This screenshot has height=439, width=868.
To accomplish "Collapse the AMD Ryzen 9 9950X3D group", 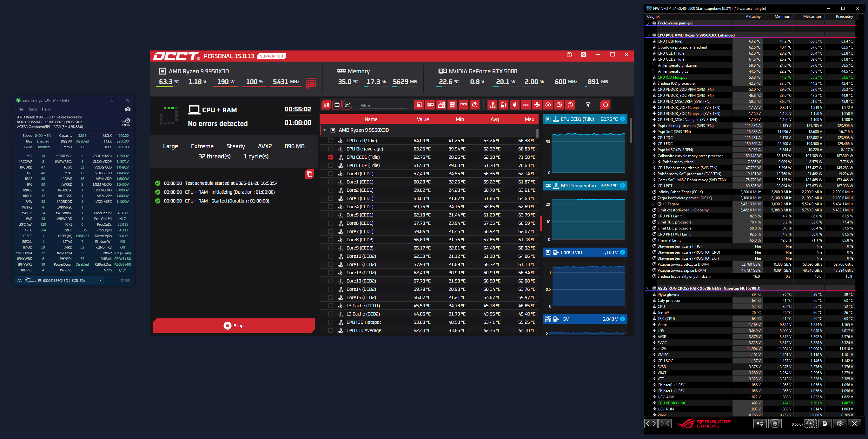I will (x=324, y=130).
